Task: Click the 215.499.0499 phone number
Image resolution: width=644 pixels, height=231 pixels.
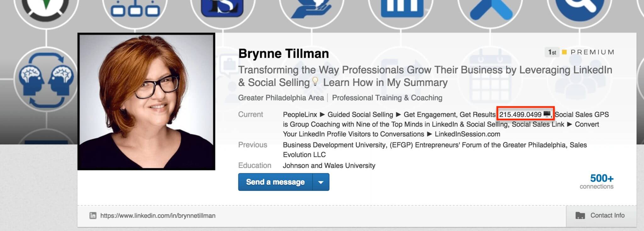Action: 520,115
